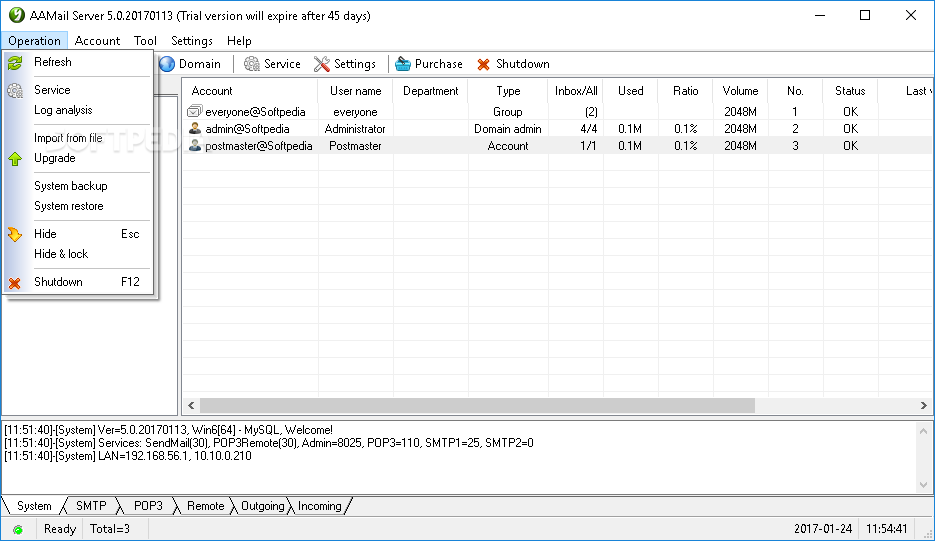This screenshot has height=541, width=935.
Task: Open the Account menu
Action: pyautogui.click(x=97, y=41)
